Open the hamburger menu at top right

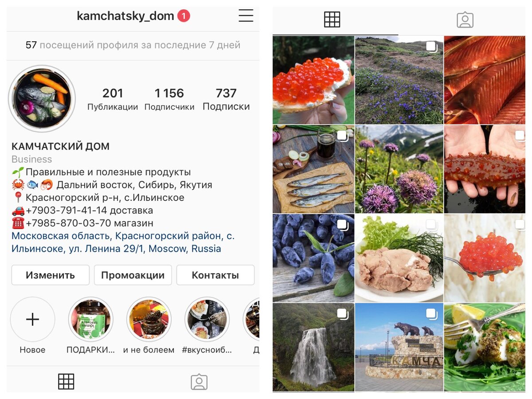pos(246,16)
